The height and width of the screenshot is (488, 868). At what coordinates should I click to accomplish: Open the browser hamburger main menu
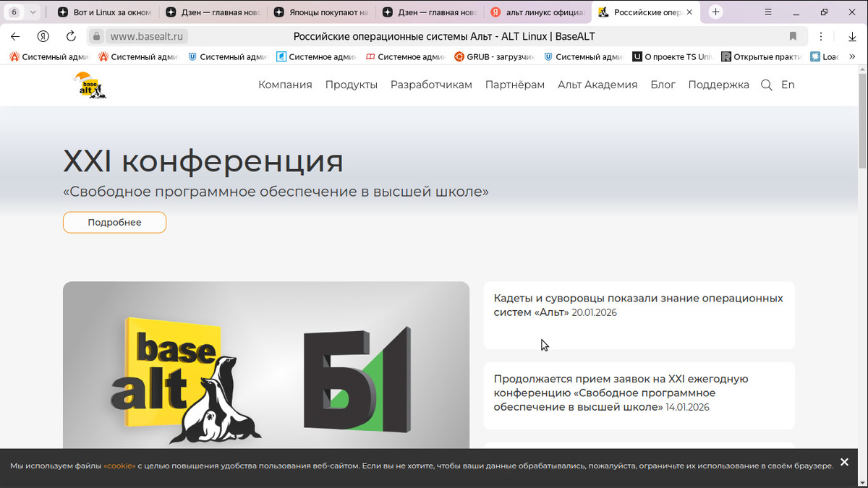769,12
